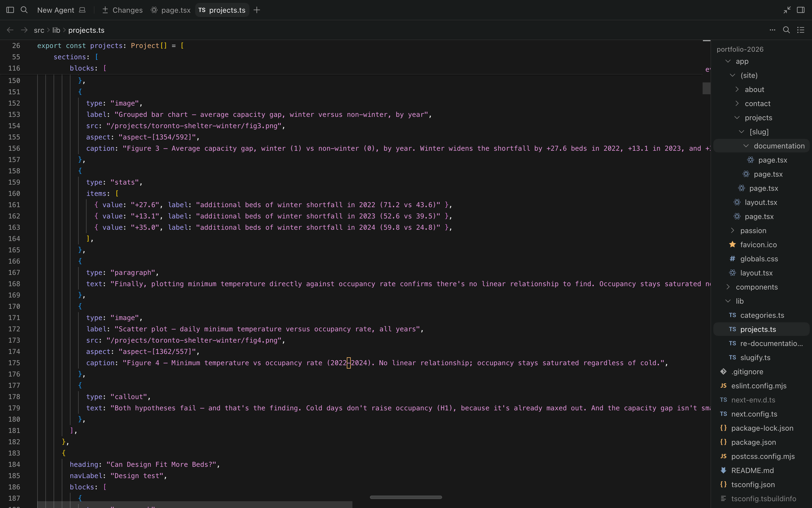Click sticky line 26 export const projects
Image resolution: width=812 pixels, height=508 pixels.
(111, 46)
